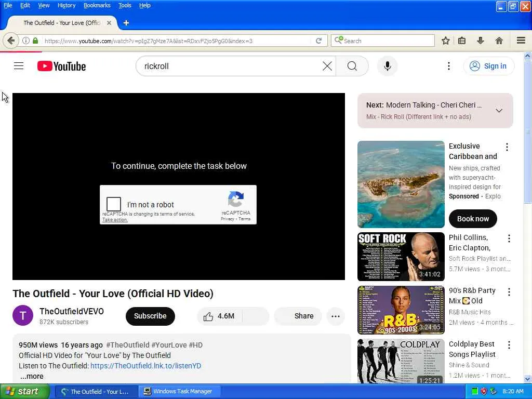Open the TheOutfieldVEVO channel name

72,312
